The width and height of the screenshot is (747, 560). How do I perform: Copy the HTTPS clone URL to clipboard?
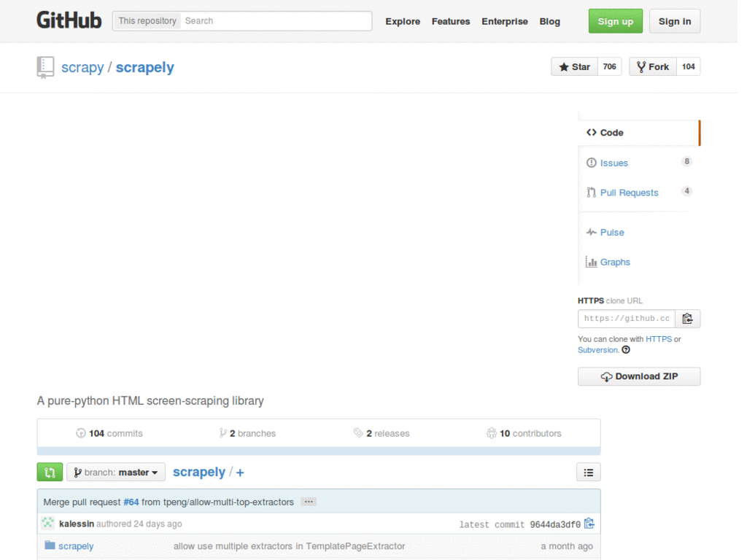click(x=687, y=319)
